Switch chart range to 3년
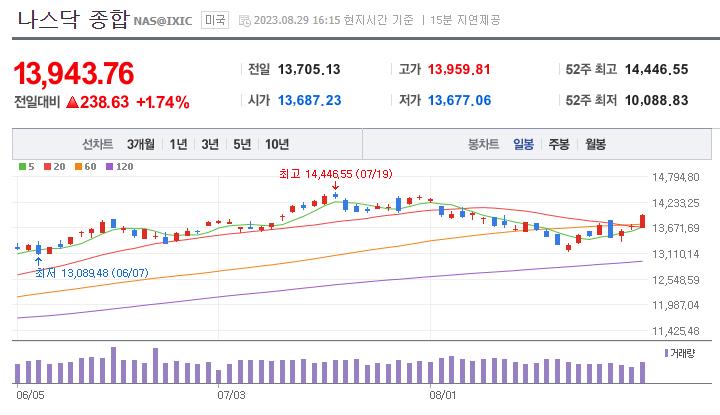Screen dimensions: 720x415 210,144
